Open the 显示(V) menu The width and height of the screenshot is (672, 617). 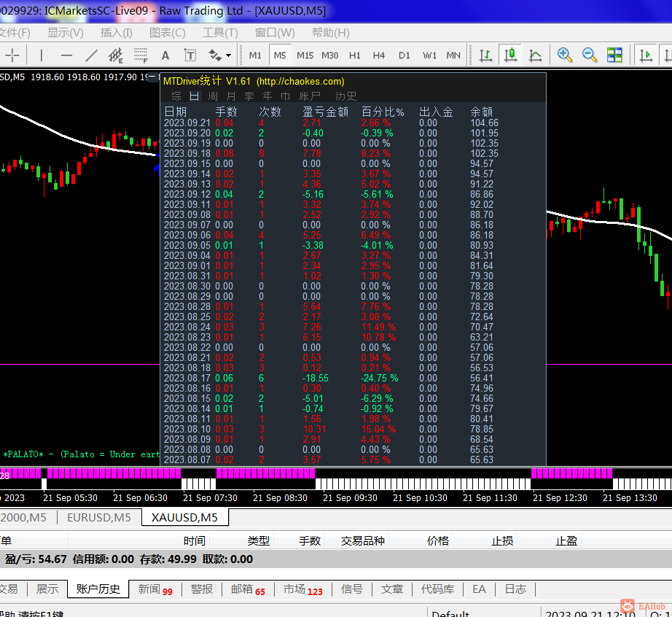point(66,33)
